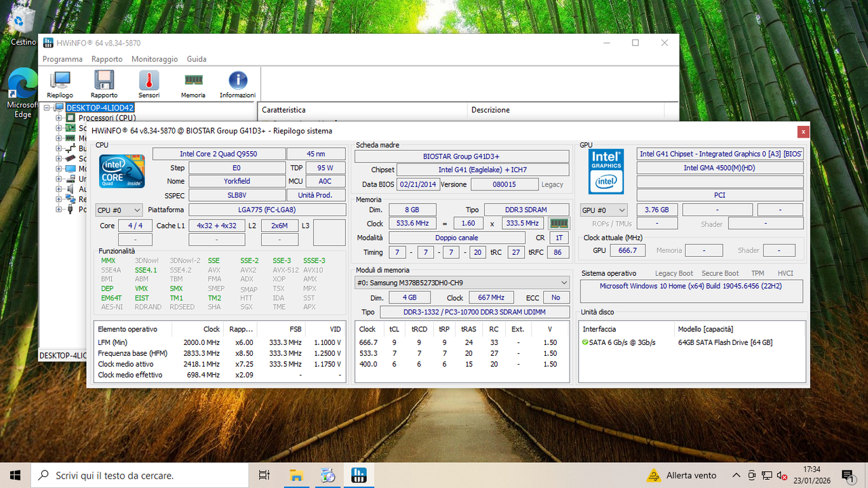The height and width of the screenshot is (488, 868).
Task: Open the Programma menu
Action: (x=62, y=59)
